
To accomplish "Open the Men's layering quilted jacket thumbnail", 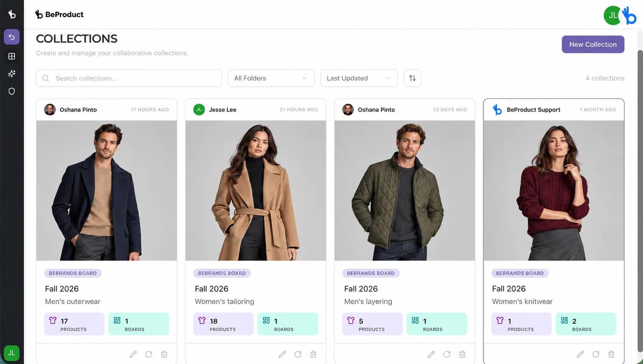I will (x=404, y=190).
